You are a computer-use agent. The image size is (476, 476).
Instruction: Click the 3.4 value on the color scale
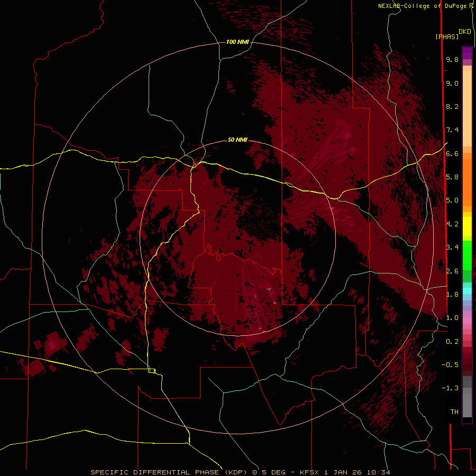(x=452, y=248)
